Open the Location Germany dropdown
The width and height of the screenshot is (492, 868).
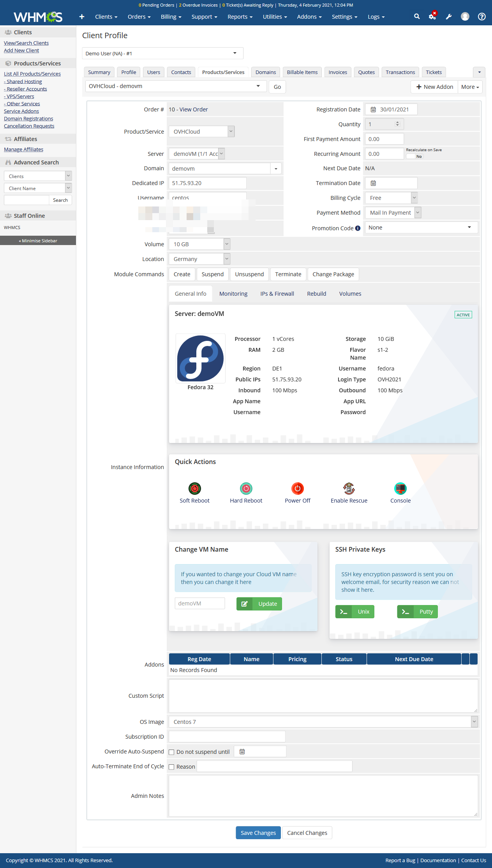(x=199, y=259)
